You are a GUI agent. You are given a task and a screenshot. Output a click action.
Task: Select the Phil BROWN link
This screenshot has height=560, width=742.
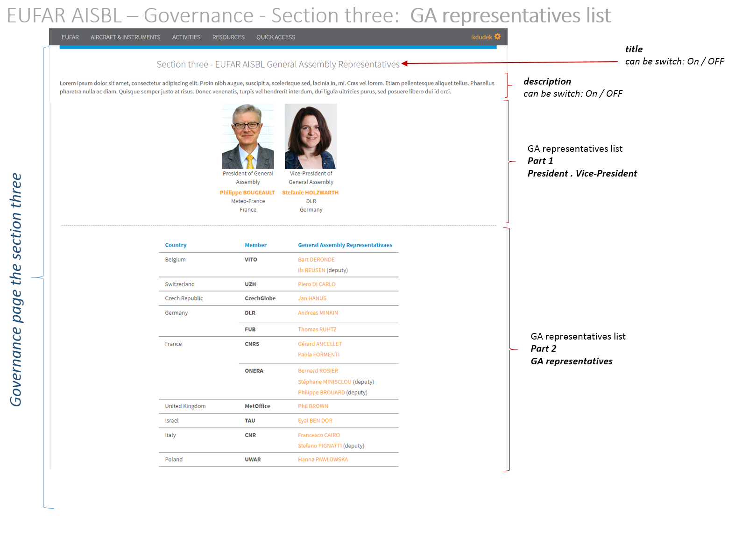(x=313, y=406)
